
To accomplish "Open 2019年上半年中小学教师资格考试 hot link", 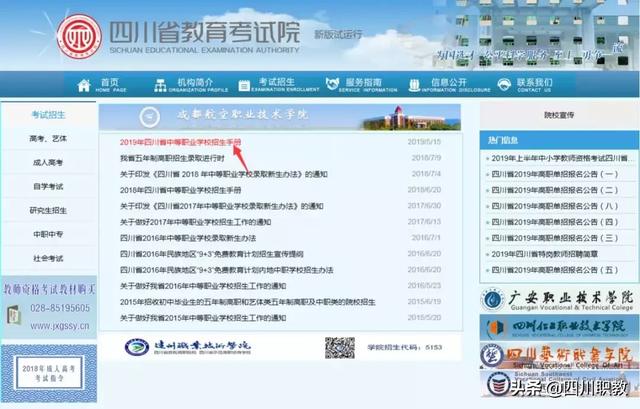I will (562, 158).
